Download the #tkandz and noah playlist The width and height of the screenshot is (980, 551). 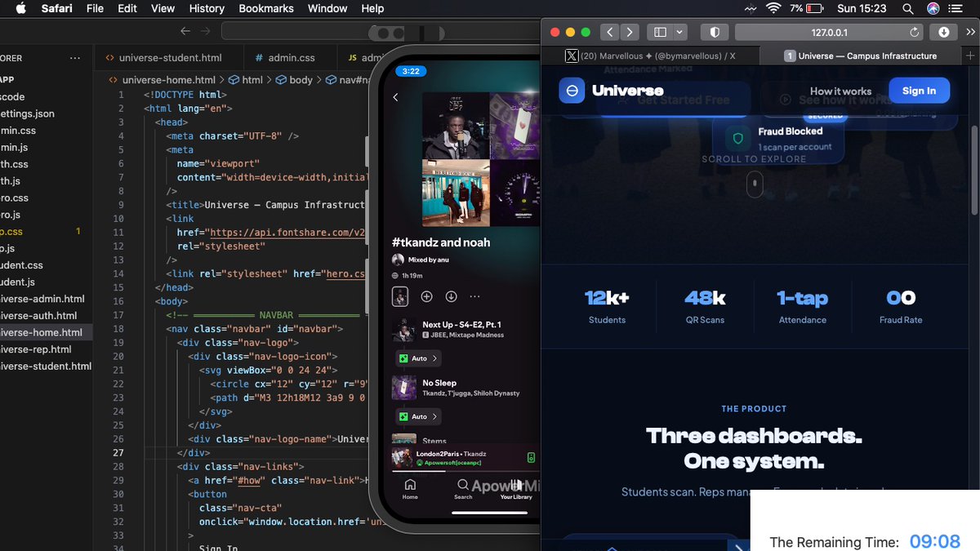[451, 296]
